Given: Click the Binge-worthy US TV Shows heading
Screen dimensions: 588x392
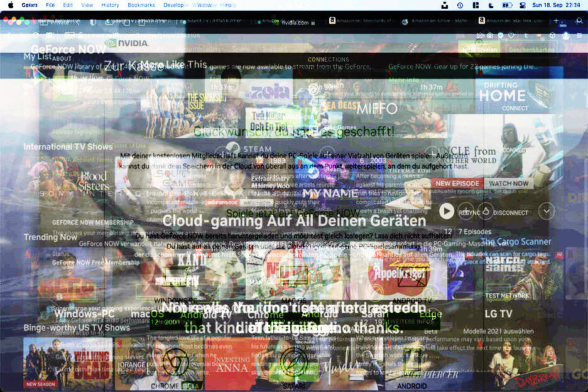Looking at the screenshot, I should tap(77, 327).
